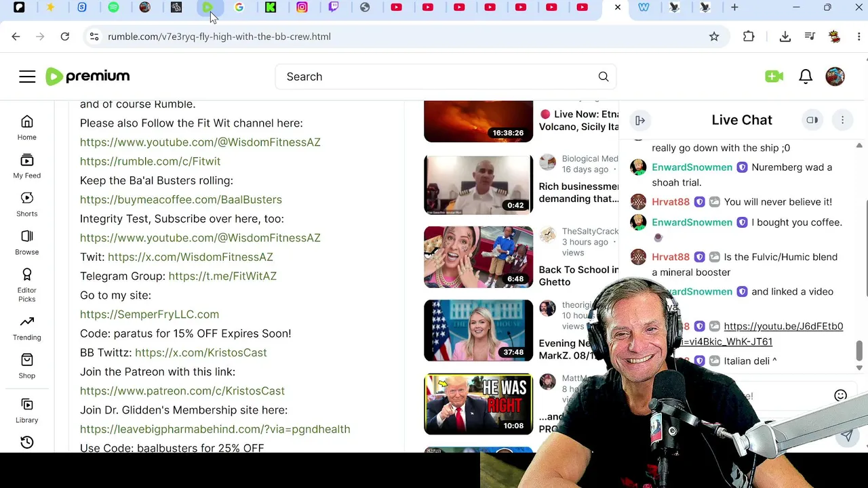Viewport: 868px width, 488px height.
Task: Switch to the WordPress tab
Action: point(644,7)
